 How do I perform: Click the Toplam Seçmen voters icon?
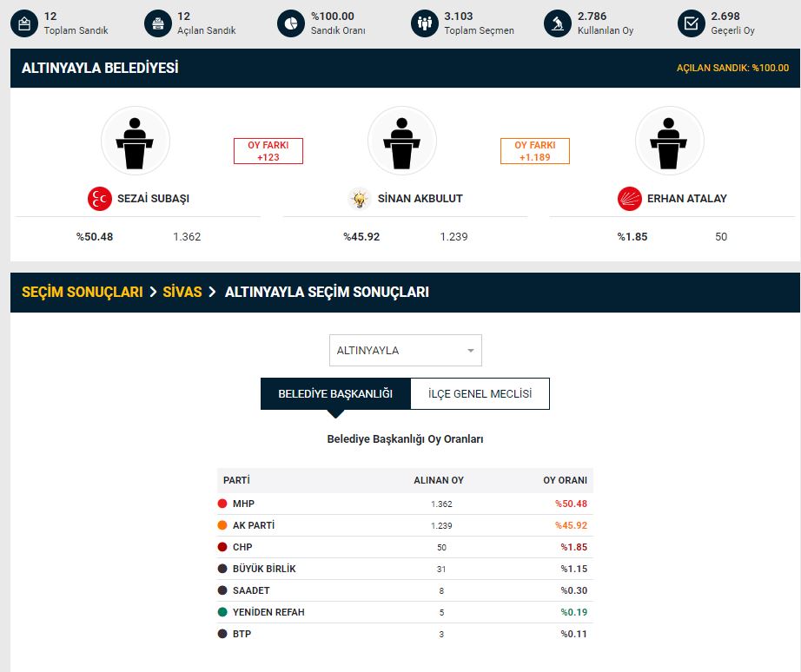tap(424, 23)
